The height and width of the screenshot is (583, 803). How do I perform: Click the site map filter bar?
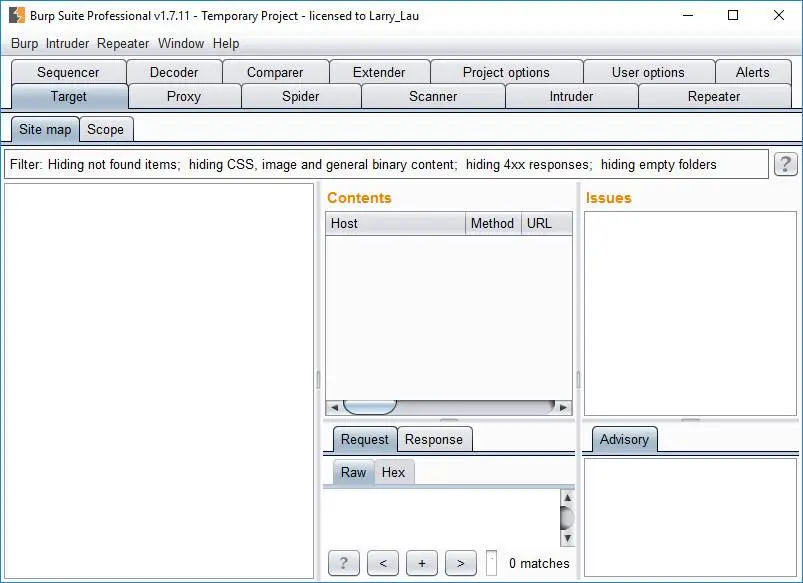(387, 164)
